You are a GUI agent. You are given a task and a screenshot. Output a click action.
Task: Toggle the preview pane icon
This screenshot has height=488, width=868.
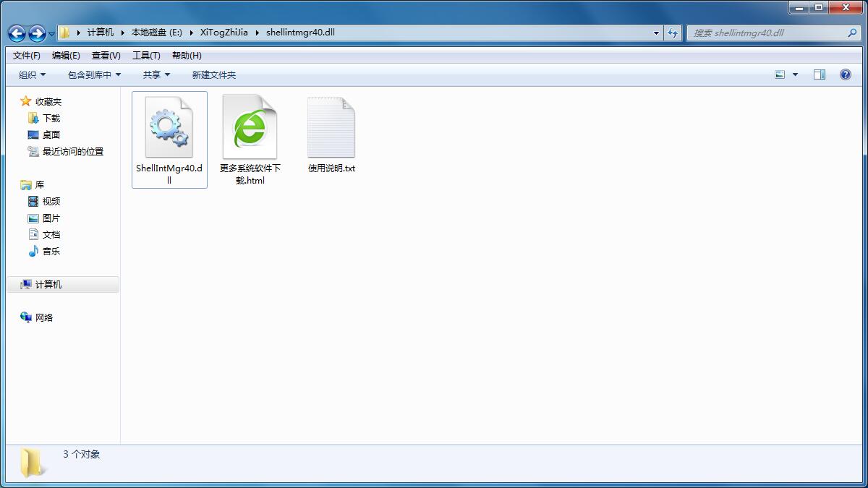click(819, 73)
